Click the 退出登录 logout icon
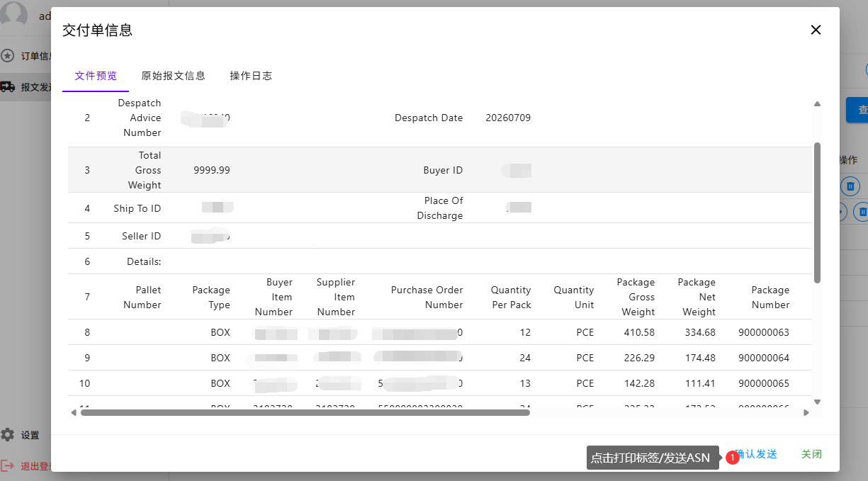The width and height of the screenshot is (868, 481). tap(8, 466)
